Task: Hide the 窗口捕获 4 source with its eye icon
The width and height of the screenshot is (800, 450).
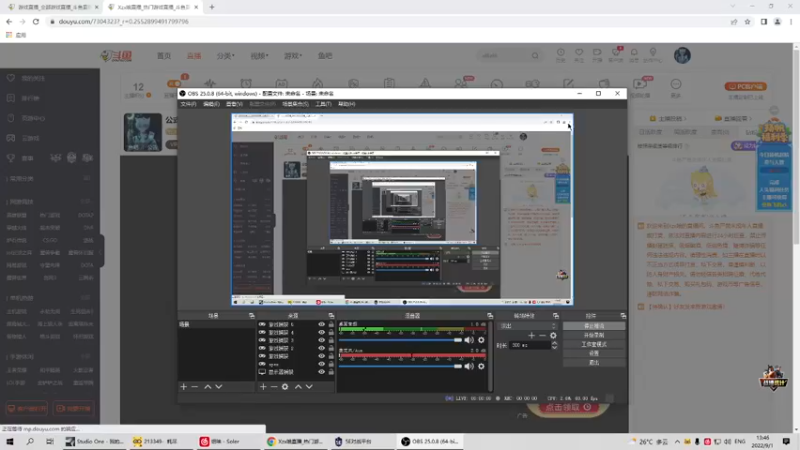Action: click(x=321, y=332)
